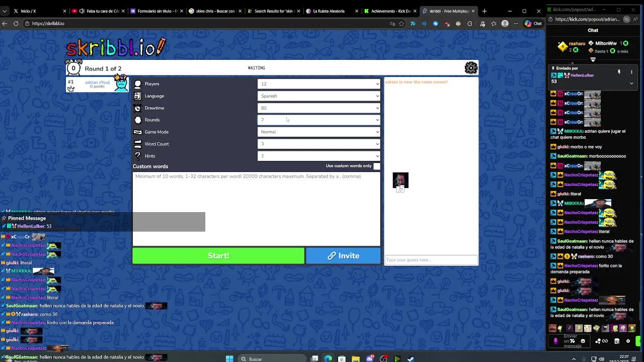Reload the browser page
644x362 pixels.
pos(16,24)
